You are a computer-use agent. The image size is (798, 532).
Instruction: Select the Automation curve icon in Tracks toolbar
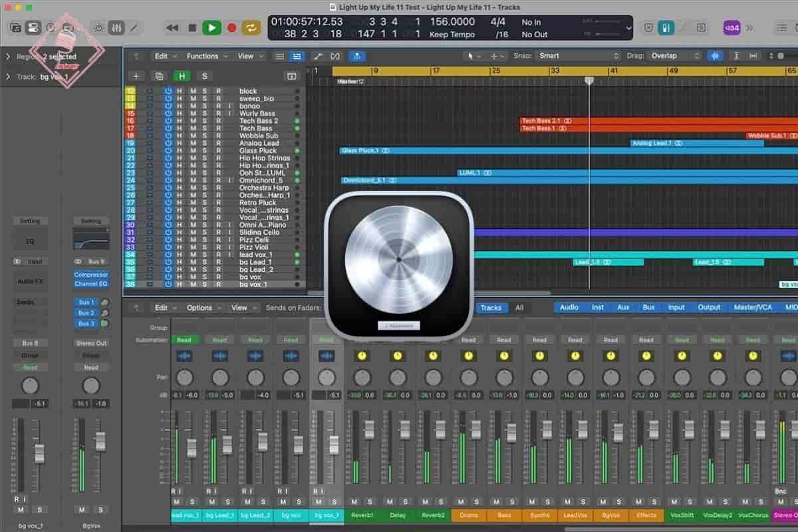(318, 56)
